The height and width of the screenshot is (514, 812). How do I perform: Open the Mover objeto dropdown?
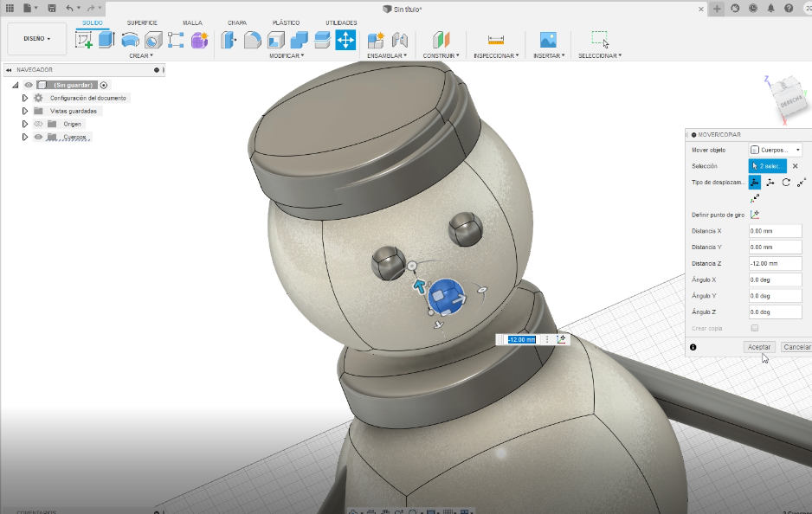[x=775, y=150]
